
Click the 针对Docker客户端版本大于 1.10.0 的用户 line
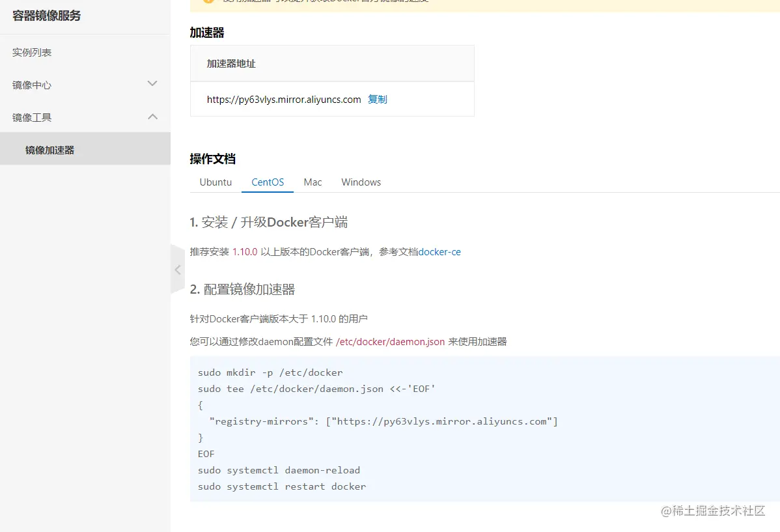pos(279,318)
